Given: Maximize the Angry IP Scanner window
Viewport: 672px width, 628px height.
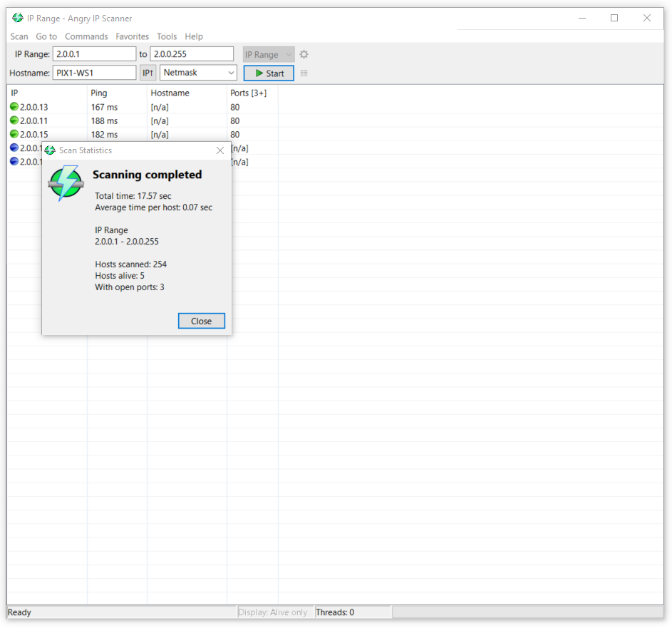Looking at the screenshot, I should [614, 18].
